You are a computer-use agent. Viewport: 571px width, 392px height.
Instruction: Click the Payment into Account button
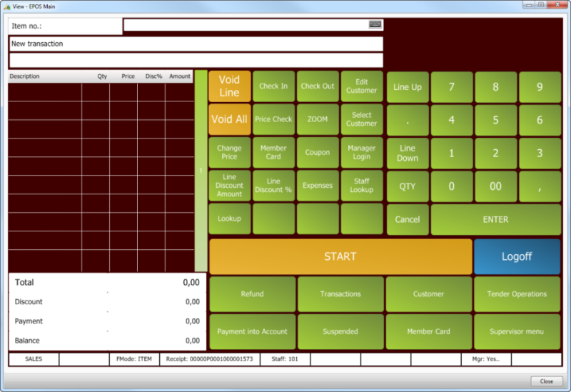(x=252, y=331)
